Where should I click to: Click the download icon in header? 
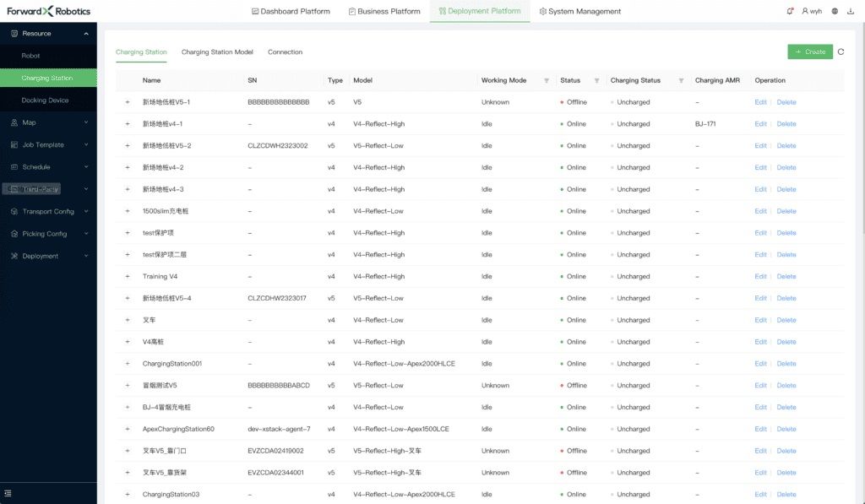pos(851,12)
